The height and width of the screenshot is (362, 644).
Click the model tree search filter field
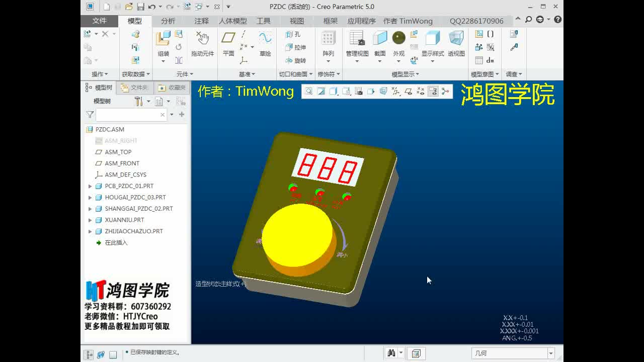point(128,115)
